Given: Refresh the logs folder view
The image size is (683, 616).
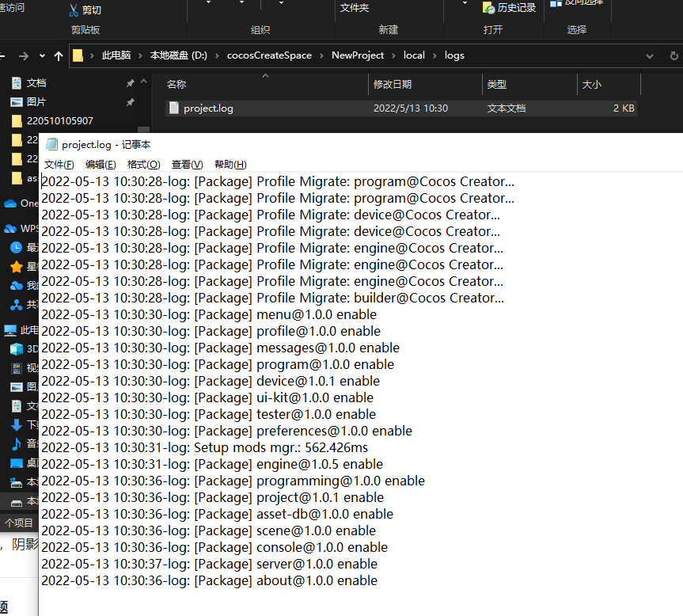Looking at the screenshot, I should pyautogui.click(x=674, y=55).
